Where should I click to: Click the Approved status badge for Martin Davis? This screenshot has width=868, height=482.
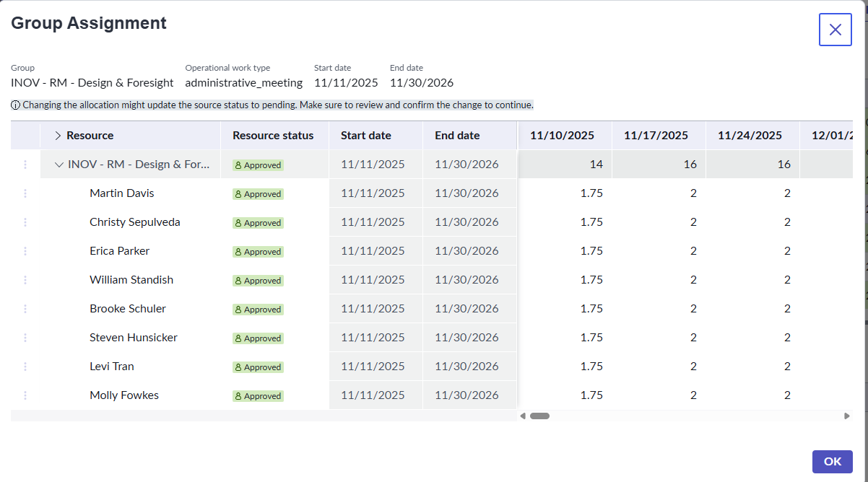[x=258, y=194]
